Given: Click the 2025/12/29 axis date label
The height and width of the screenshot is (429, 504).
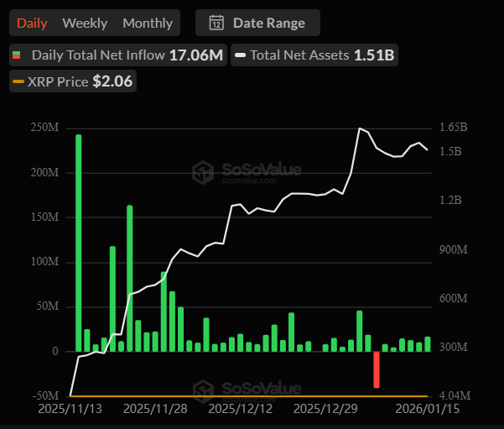Looking at the screenshot, I should (x=325, y=409).
